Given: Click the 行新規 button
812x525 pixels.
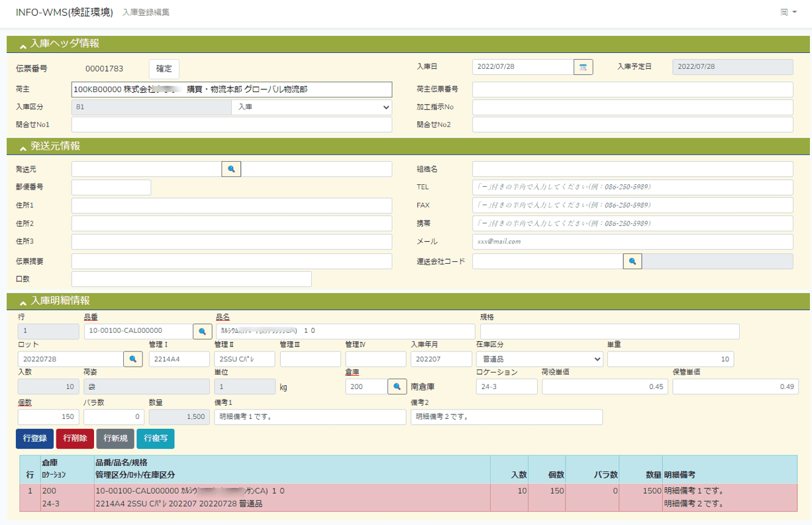Looking at the screenshot, I should 115,438.
